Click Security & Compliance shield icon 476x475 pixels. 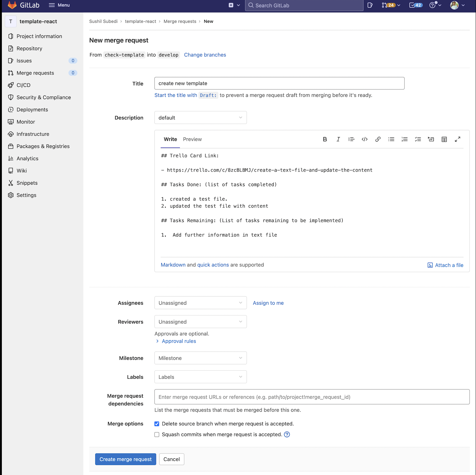pyautogui.click(x=11, y=97)
